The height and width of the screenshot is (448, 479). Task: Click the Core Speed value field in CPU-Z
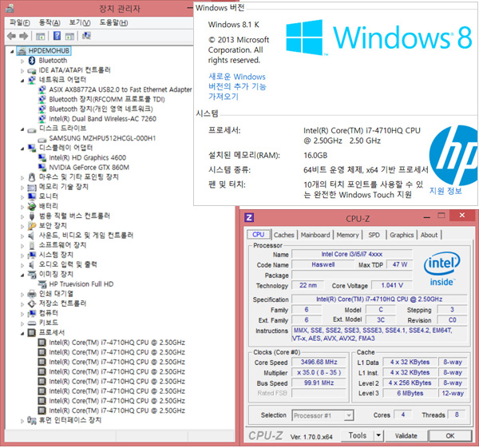pos(319,362)
